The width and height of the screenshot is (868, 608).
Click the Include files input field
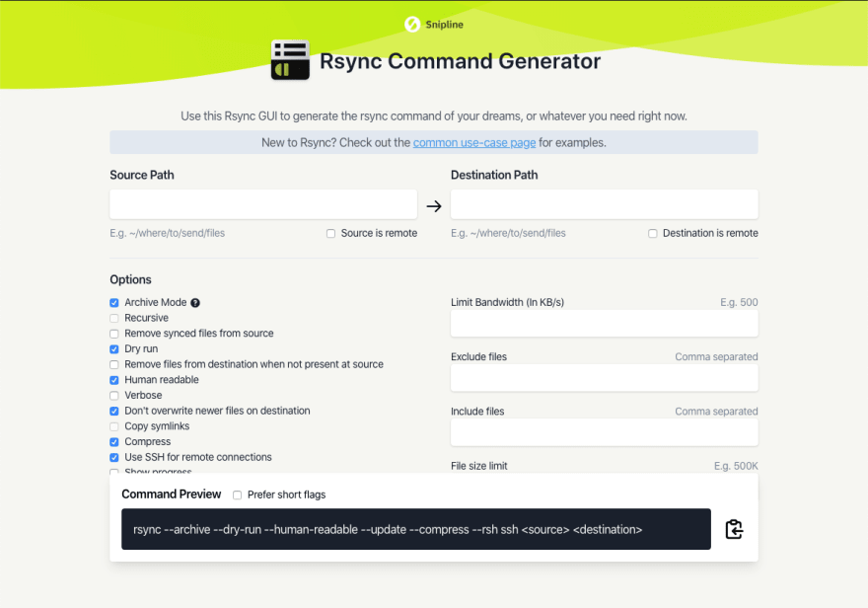605,432
